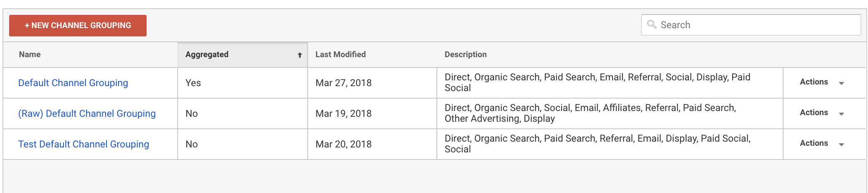Click the Aggregated No cell for Test grouping

pyautogui.click(x=192, y=144)
